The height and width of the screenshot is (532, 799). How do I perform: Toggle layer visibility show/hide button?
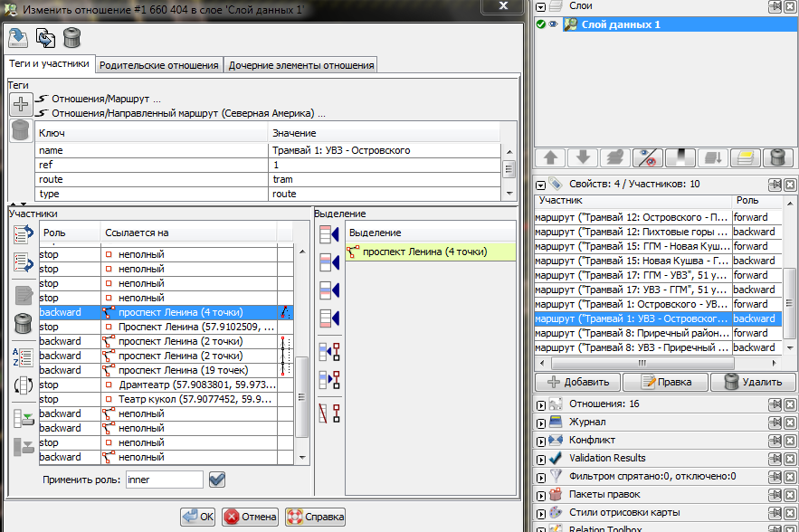pos(648,157)
